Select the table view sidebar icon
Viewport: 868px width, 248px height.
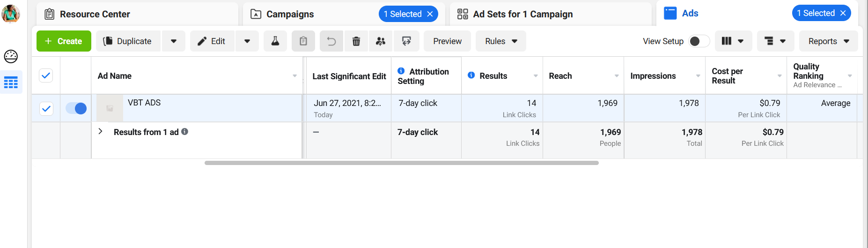point(11,83)
